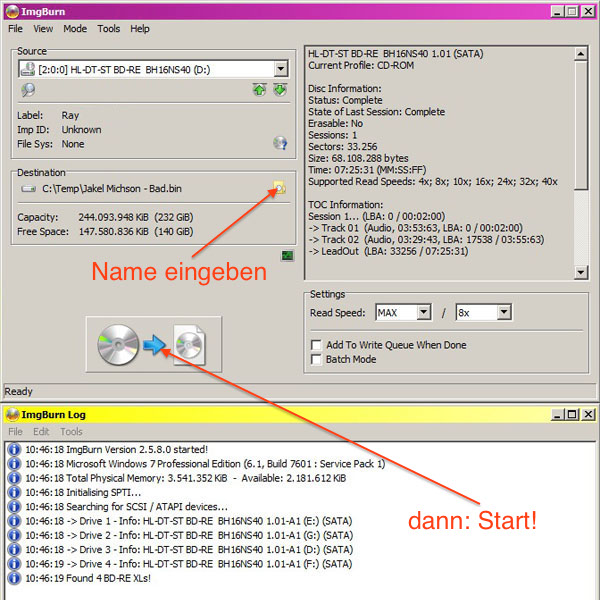This screenshot has width=600, height=600.
Task: Start the Read disc-to-image button
Action: [x=153, y=344]
